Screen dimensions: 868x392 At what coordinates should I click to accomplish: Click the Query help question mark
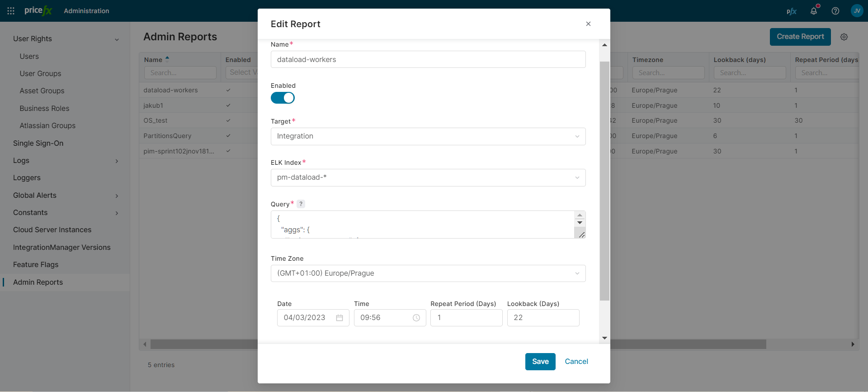pyautogui.click(x=301, y=204)
